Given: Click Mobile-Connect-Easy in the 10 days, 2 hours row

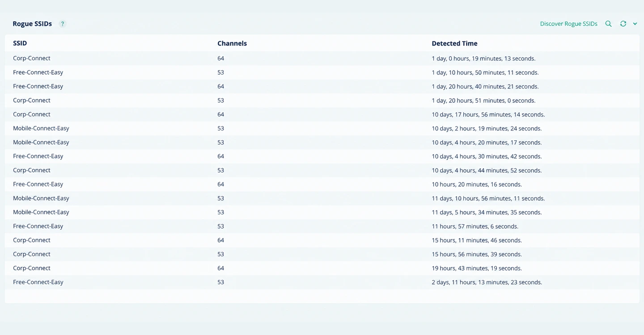Looking at the screenshot, I should (41, 129).
